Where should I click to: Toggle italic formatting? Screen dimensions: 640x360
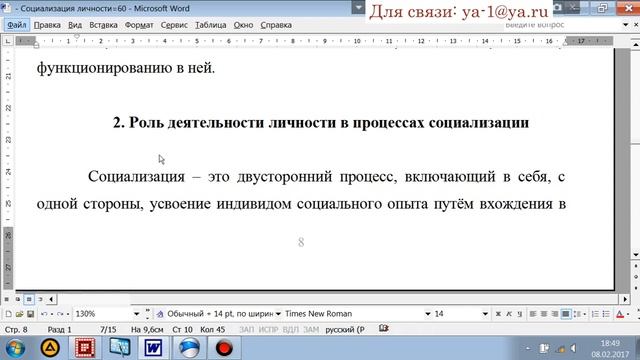509,314
